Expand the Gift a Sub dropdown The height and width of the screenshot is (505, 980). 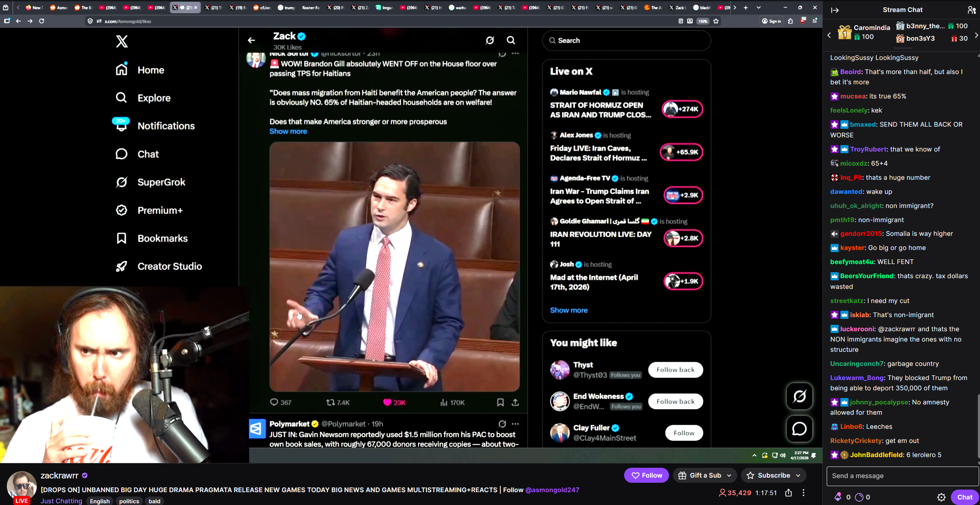[x=729, y=475]
